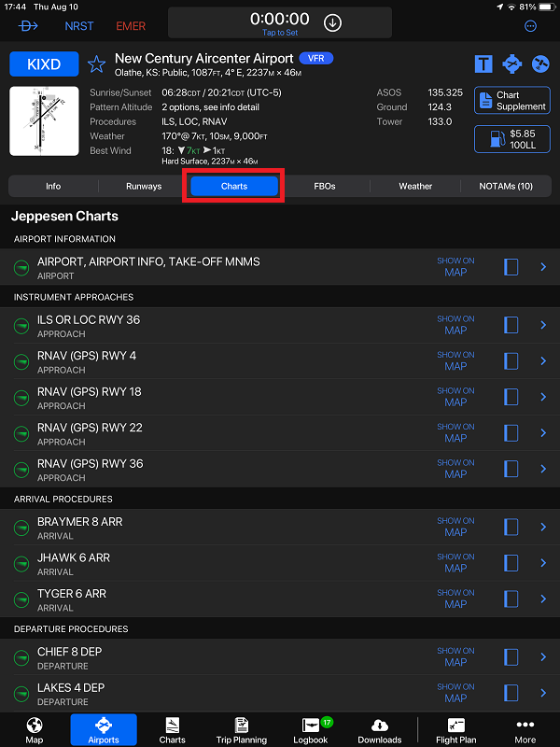Open the More menu in bottom bar
Viewport: 560px width, 747px height.
click(x=525, y=730)
